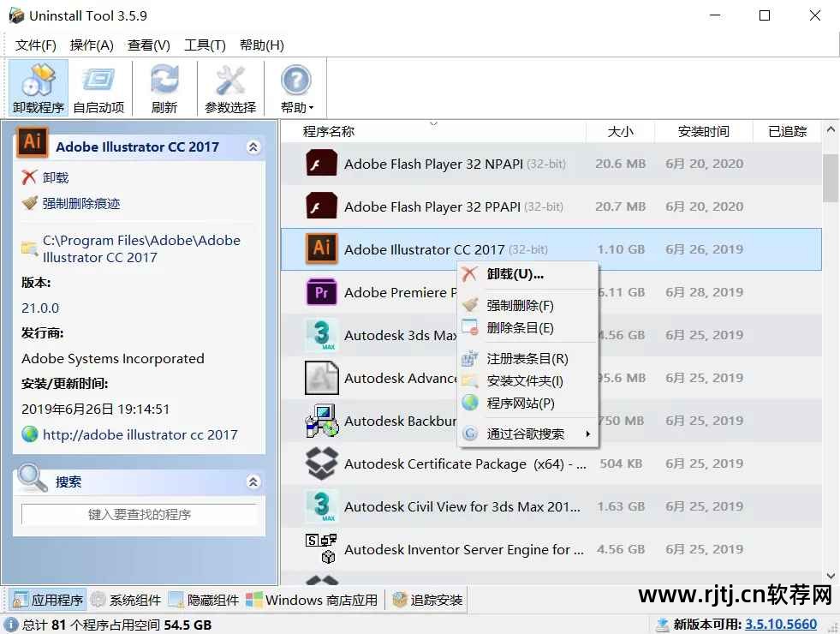Open the 帮助 toolbar dropdown
Viewport: 840px width, 634px height.
point(296,88)
